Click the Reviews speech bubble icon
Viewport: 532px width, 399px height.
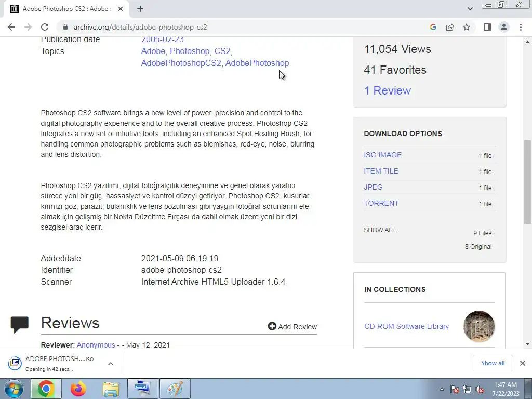click(19, 324)
